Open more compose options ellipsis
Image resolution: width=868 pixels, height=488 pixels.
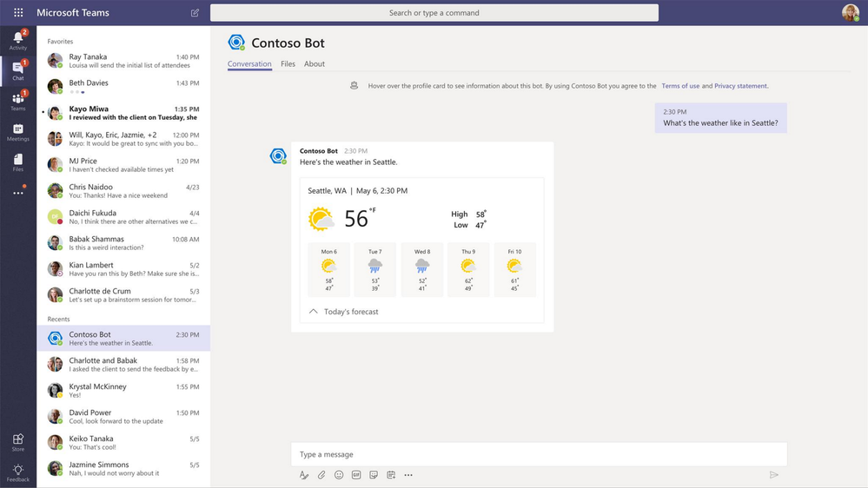pos(408,475)
